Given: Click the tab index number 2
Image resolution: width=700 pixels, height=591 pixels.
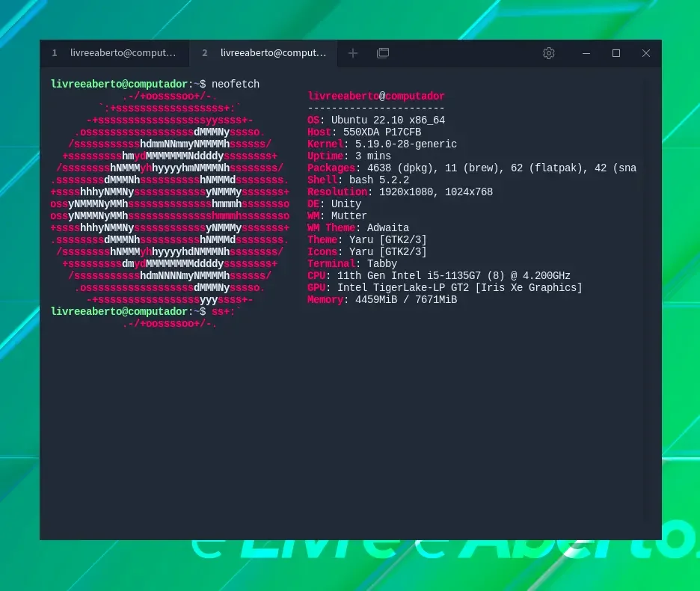Looking at the screenshot, I should [204, 53].
